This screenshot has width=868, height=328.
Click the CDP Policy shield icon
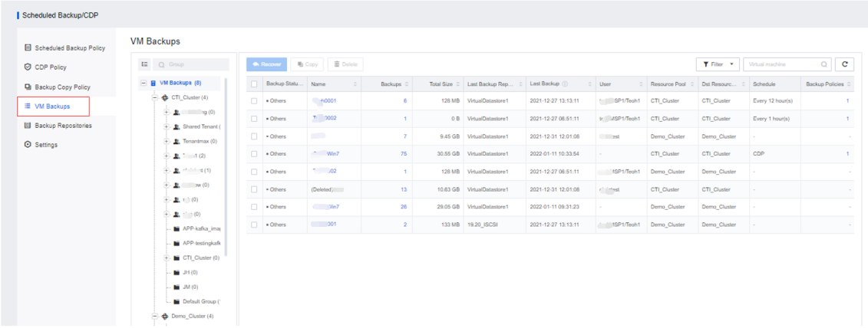click(x=28, y=67)
